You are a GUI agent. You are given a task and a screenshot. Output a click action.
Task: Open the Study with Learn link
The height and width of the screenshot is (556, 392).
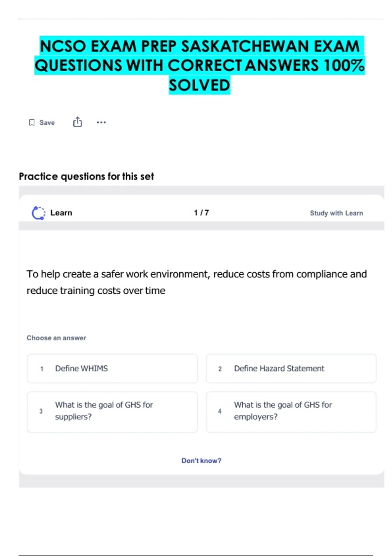(336, 213)
